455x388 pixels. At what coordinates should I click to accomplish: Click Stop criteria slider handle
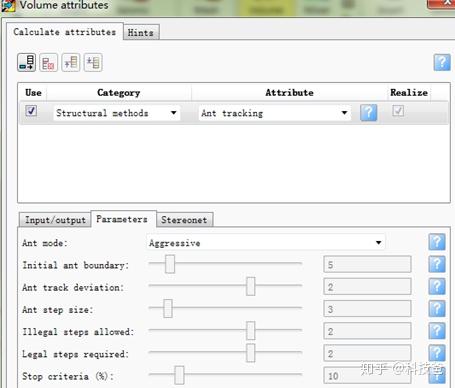tap(179, 375)
